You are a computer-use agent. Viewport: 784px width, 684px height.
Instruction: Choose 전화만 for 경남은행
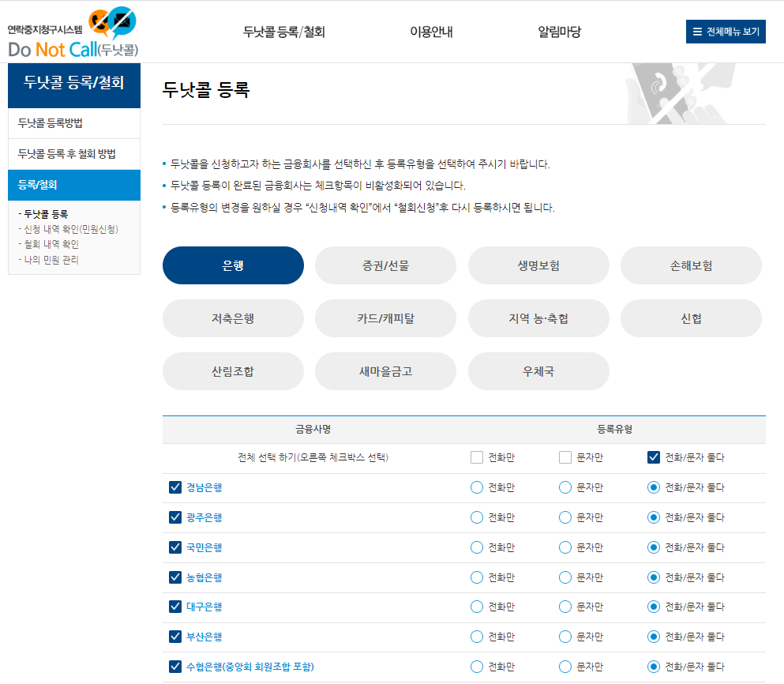click(x=477, y=487)
